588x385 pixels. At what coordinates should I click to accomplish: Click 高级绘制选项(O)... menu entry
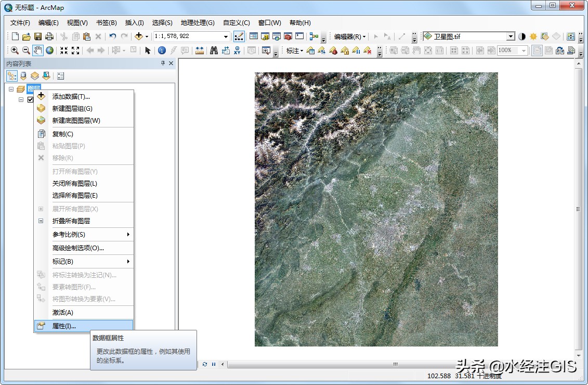pyautogui.click(x=84, y=248)
